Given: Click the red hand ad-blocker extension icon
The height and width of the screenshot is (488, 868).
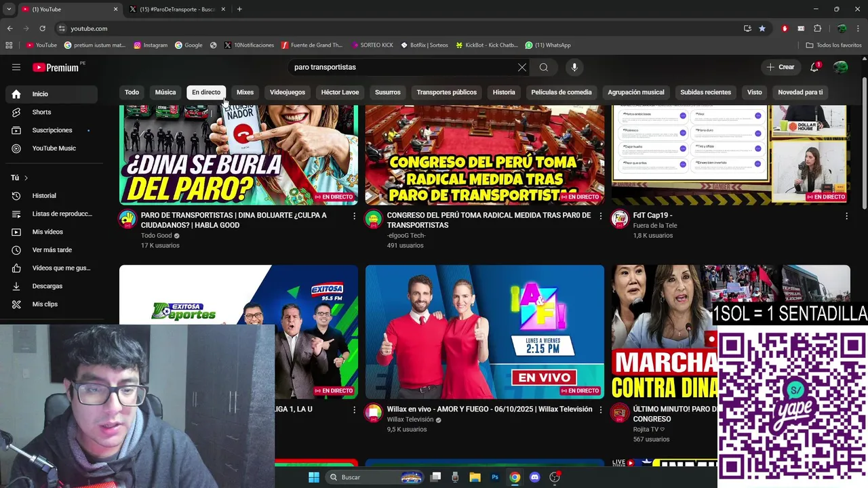Looking at the screenshot, I should [x=785, y=28].
